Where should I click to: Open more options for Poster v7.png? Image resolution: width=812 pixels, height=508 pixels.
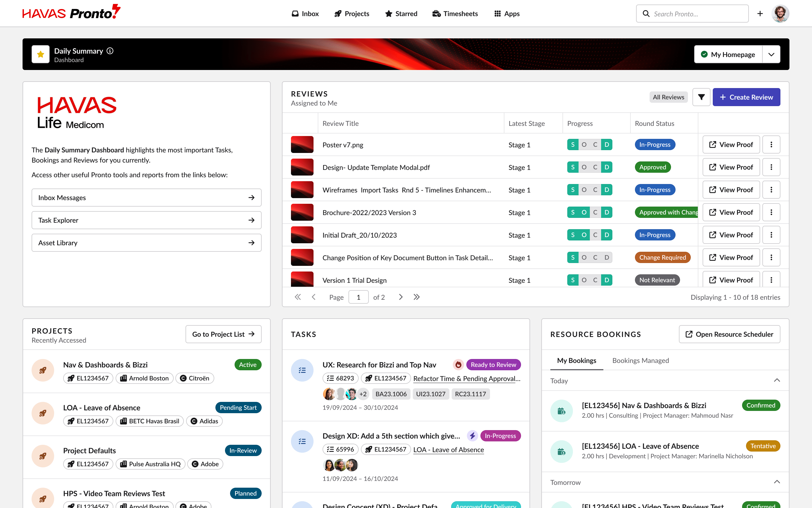(x=771, y=144)
